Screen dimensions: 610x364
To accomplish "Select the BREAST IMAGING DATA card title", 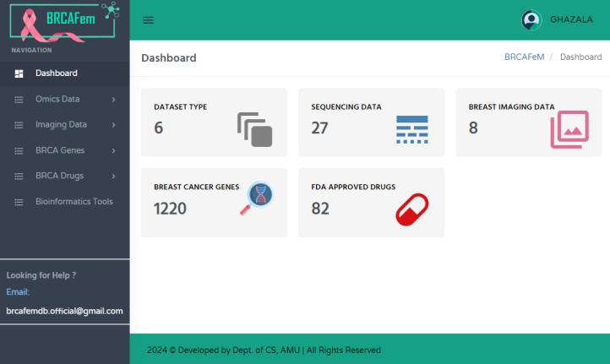I will click(x=511, y=107).
